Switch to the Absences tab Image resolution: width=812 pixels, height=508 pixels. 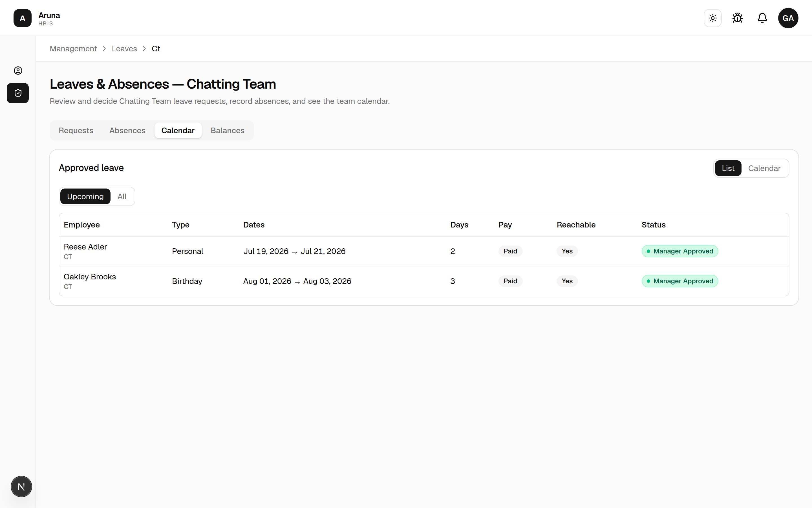[127, 130]
